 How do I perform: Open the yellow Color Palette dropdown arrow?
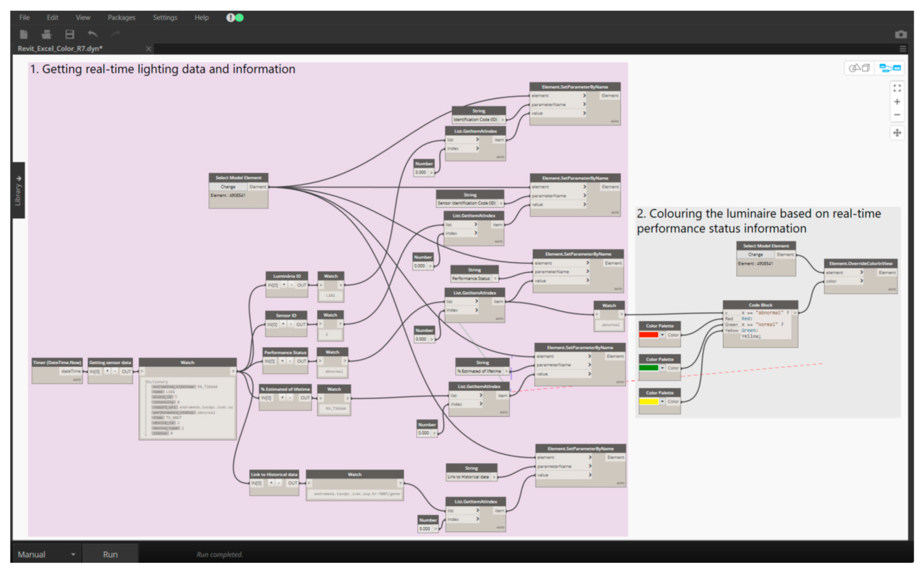(662, 401)
